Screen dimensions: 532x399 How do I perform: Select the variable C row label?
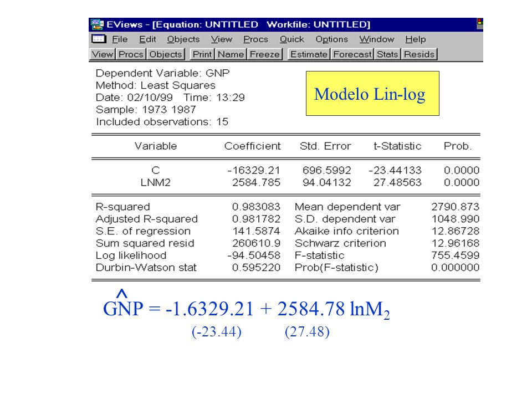(155, 170)
